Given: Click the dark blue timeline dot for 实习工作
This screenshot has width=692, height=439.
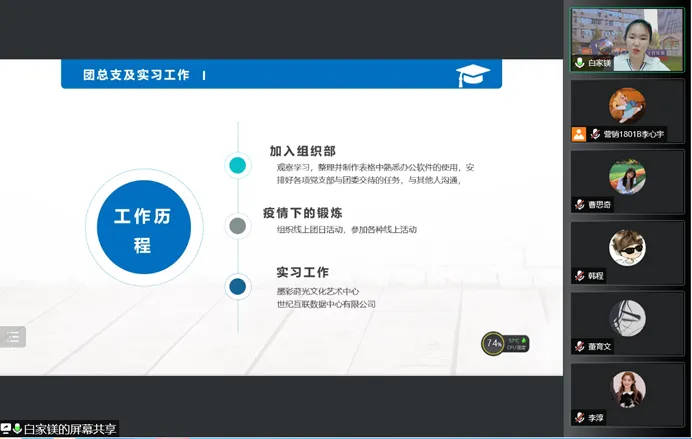Looking at the screenshot, I should [237, 287].
